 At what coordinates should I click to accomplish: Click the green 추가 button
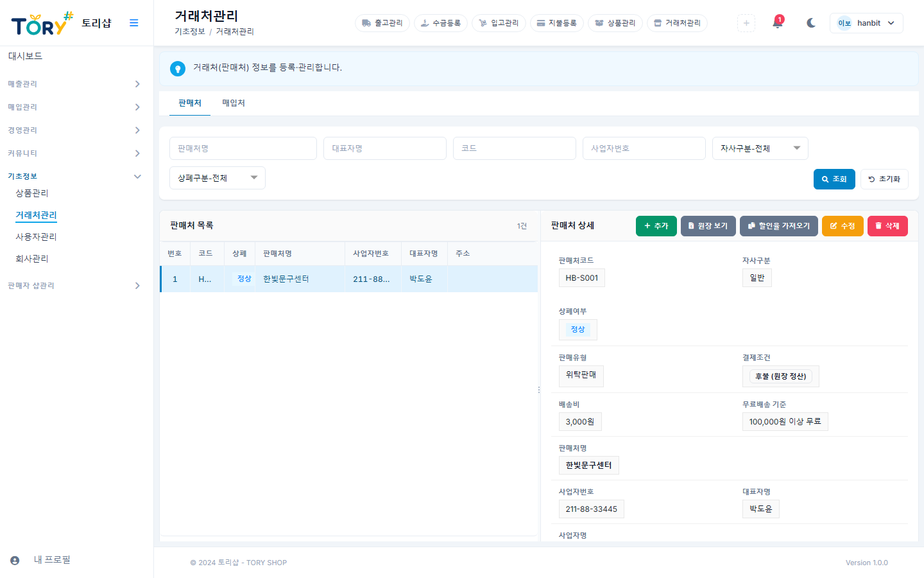[x=656, y=226]
